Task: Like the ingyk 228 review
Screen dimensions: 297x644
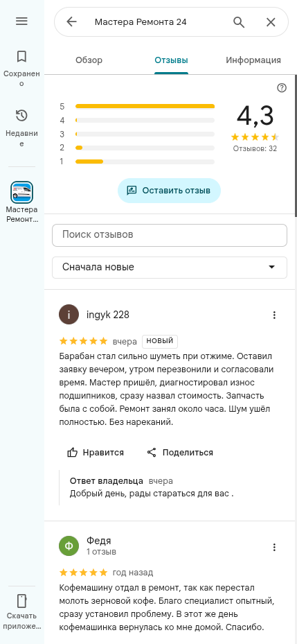Action: click(x=96, y=453)
